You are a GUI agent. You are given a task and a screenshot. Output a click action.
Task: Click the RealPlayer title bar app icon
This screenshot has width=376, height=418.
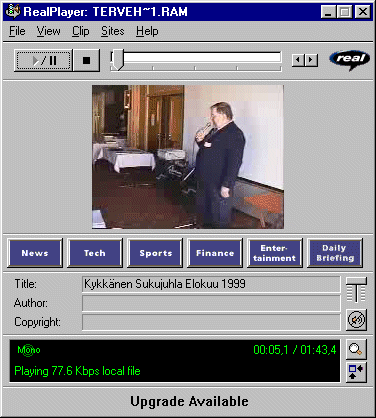click(13, 11)
